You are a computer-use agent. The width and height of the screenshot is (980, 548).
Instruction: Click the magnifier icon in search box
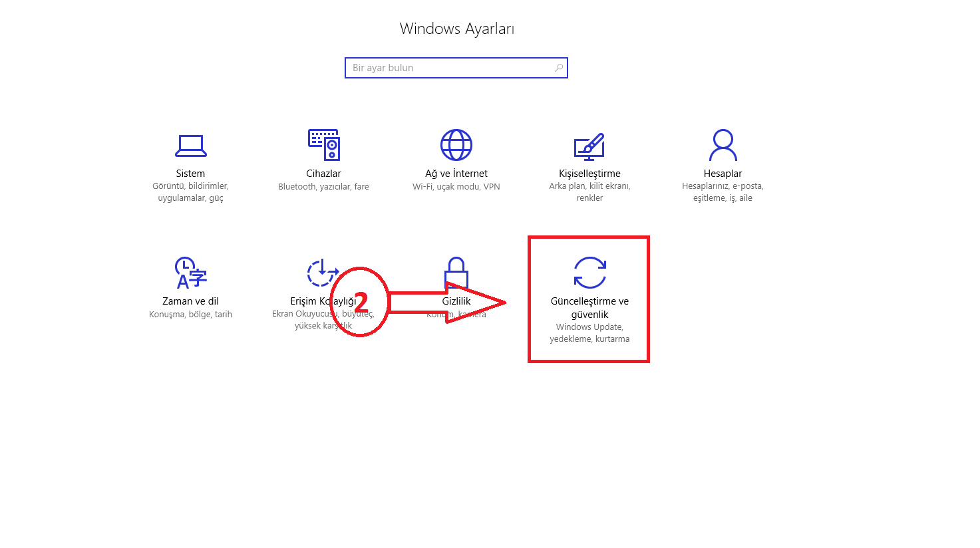click(x=559, y=68)
